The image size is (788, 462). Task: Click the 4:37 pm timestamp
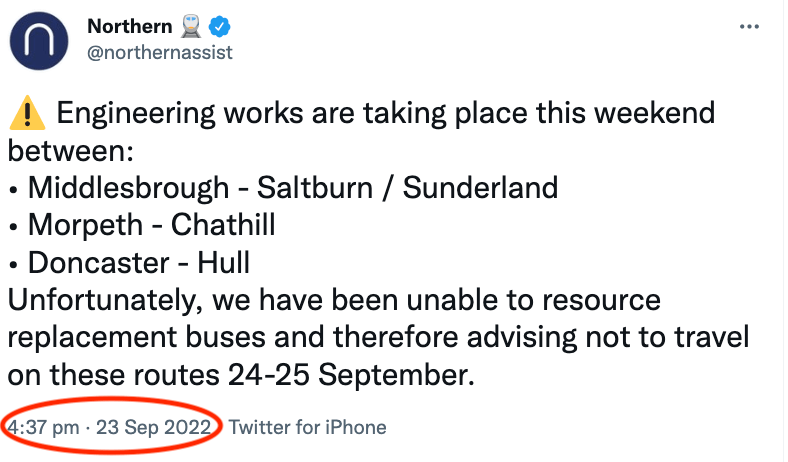pyautogui.click(x=44, y=427)
